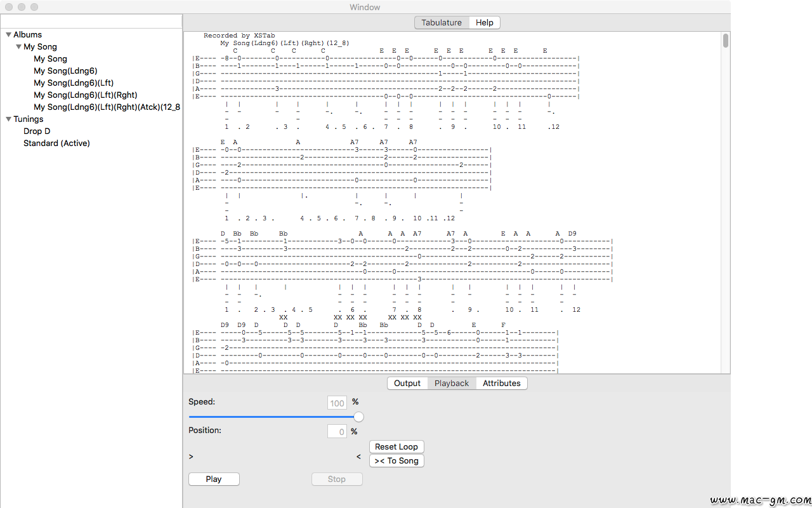Screen dimensions: 812x508
Task: Click the window close button
Action: tap(9, 7)
